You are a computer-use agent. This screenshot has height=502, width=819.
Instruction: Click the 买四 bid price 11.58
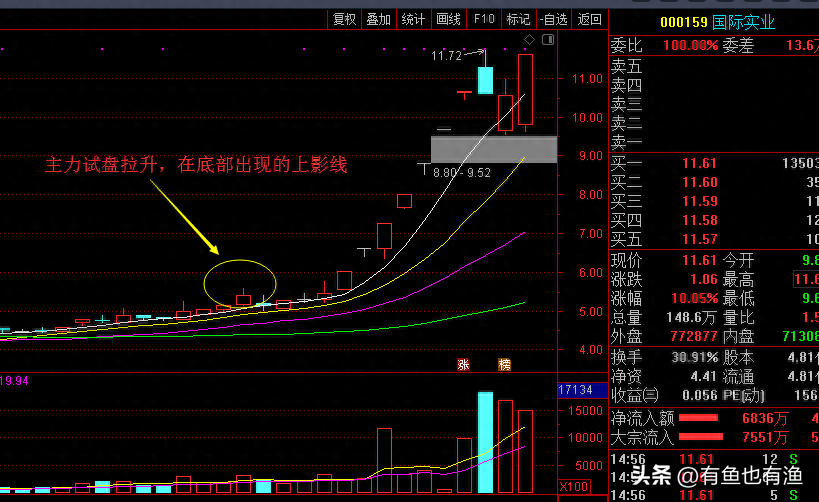(x=699, y=220)
